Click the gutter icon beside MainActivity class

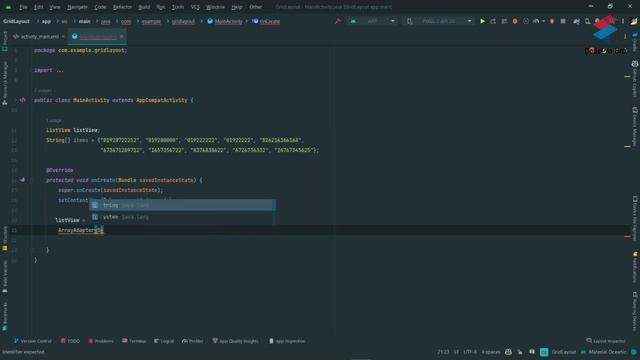[x=22, y=100]
